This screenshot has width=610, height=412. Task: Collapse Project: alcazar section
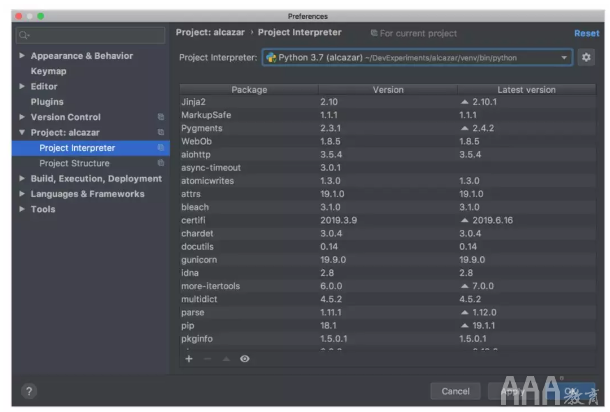pyautogui.click(x=22, y=132)
